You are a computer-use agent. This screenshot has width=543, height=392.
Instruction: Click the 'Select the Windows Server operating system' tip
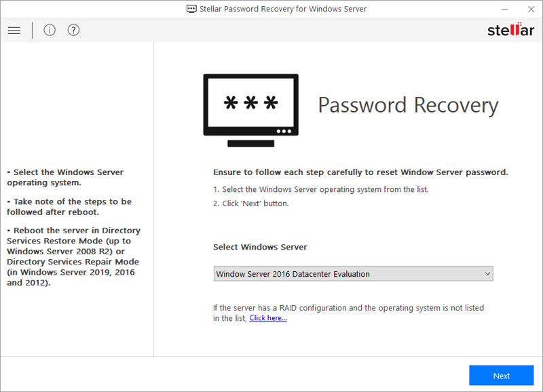tap(67, 178)
